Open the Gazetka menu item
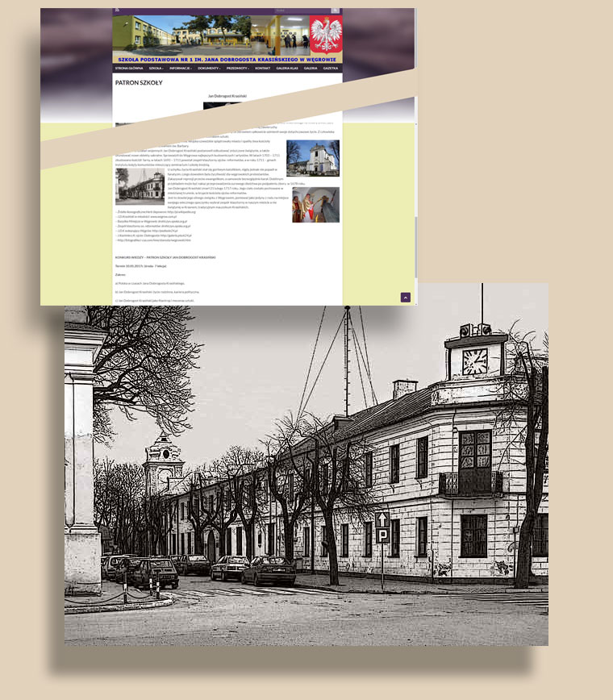Viewport: 613px width, 700px height. pyautogui.click(x=331, y=69)
